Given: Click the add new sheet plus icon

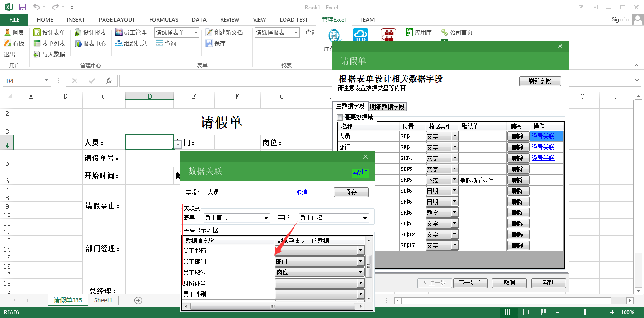Looking at the screenshot, I should point(138,300).
